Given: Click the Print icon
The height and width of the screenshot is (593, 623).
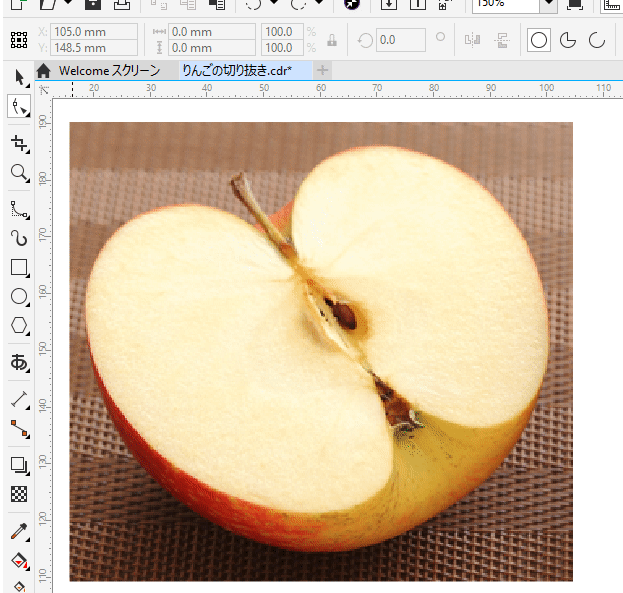Looking at the screenshot, I should (122, 4).
